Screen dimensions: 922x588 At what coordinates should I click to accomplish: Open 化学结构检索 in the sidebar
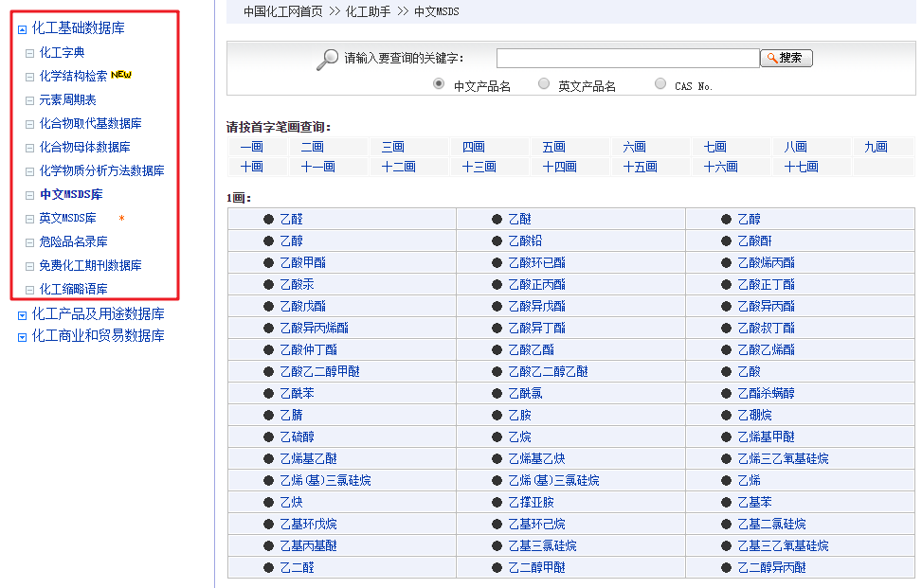click(x=73, y=77)
